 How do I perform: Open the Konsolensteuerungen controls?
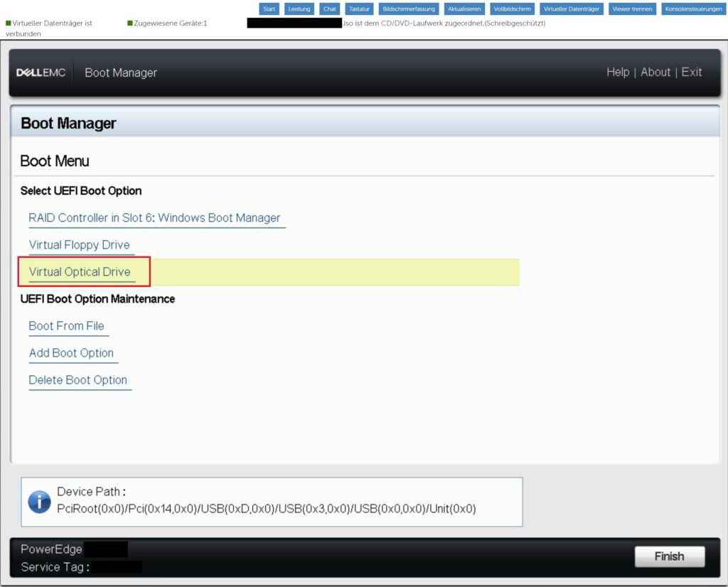pyautogui.click(x=695, y=9)
